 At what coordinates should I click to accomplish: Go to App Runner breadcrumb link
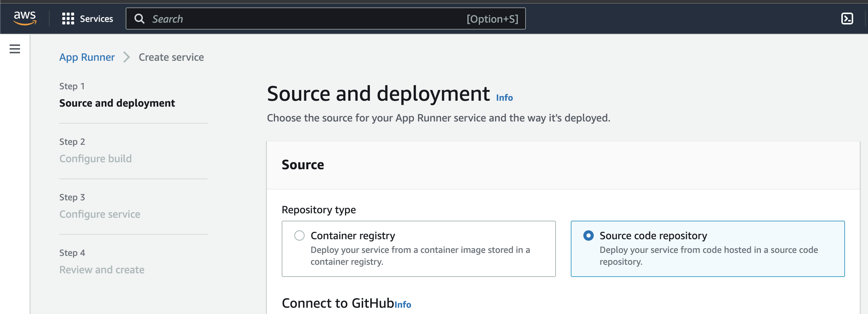point(87,57)
